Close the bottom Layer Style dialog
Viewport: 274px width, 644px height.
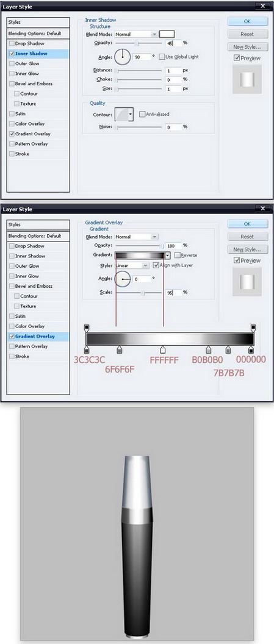pyautogui.click(x=263, y=208)
